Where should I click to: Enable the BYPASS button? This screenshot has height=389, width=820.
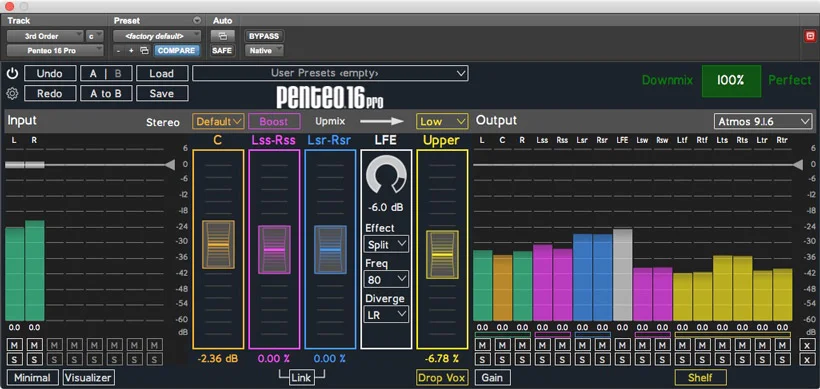pyautogui.click(x=264, y=36)
